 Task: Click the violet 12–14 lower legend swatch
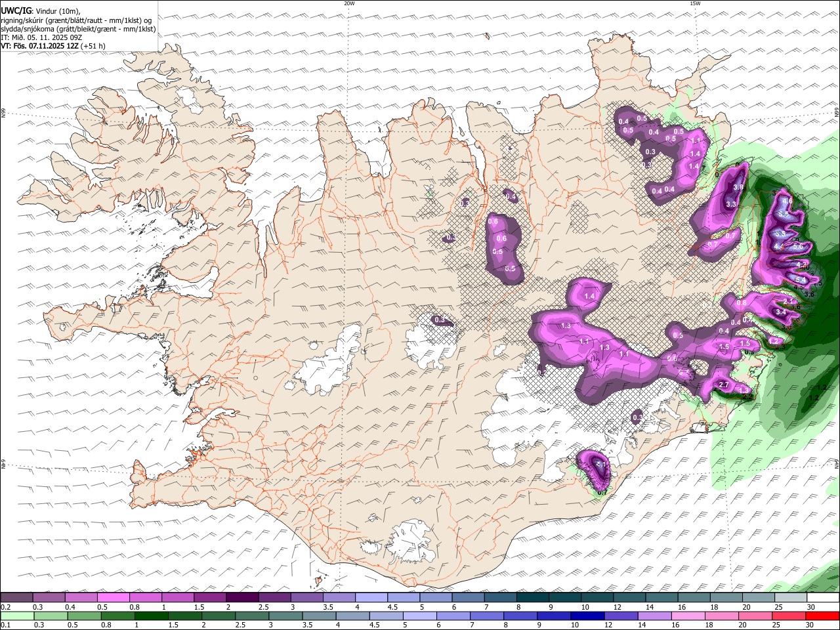point(621,616)
